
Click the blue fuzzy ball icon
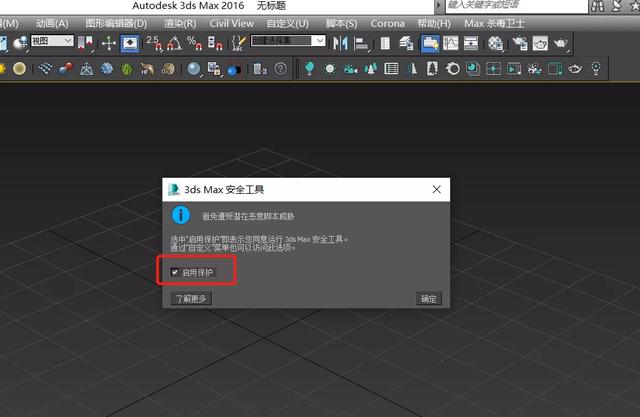click(x=107, y=69)
